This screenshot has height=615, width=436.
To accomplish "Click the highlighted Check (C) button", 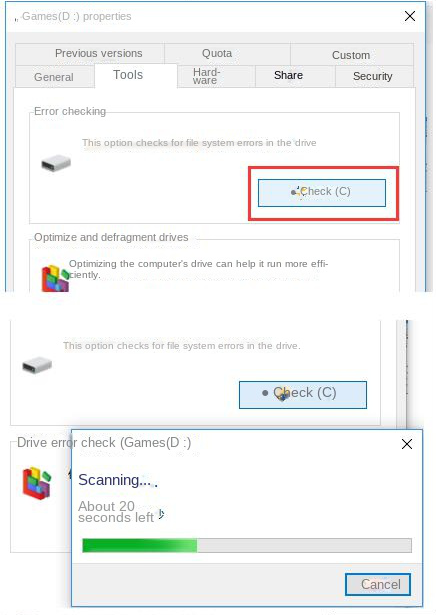I will (322, 193).
